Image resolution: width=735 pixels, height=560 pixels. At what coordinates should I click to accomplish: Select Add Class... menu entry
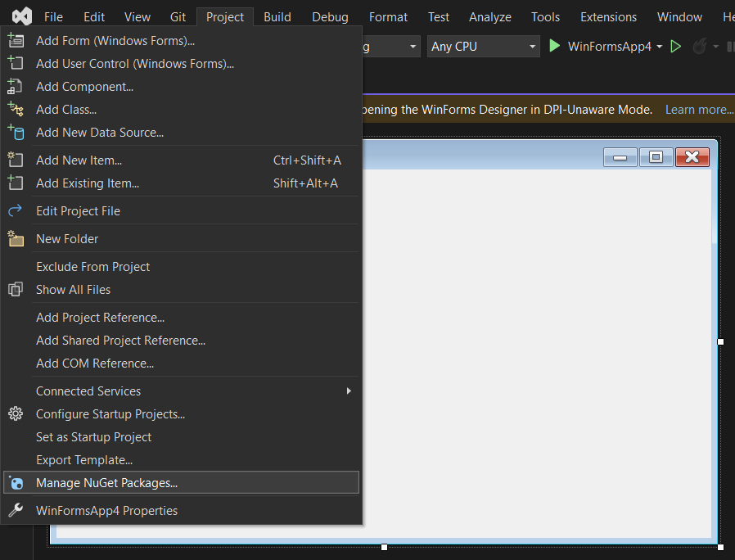click(x=181, y=109)
